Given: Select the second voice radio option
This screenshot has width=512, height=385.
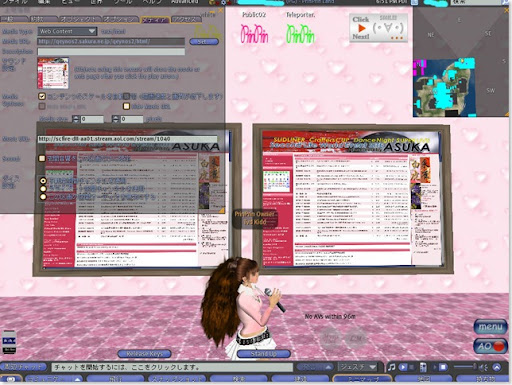Looking at the screenshot, I should point(43,189).
